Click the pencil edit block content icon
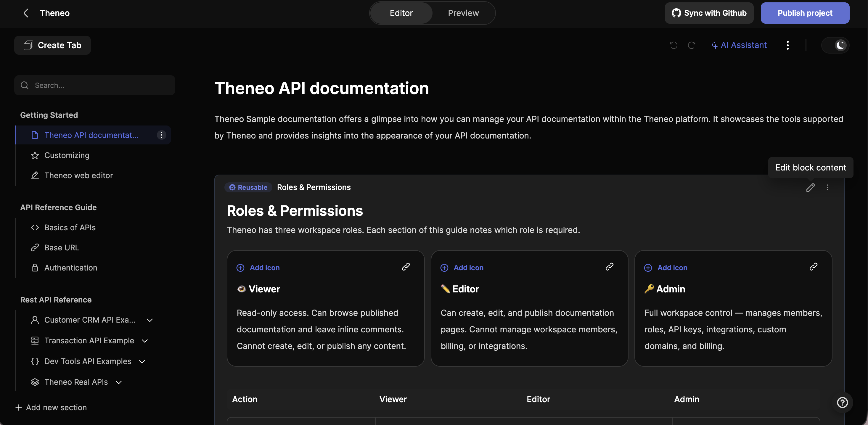This screenshot has height=425, width=868. tap(810, 187)
